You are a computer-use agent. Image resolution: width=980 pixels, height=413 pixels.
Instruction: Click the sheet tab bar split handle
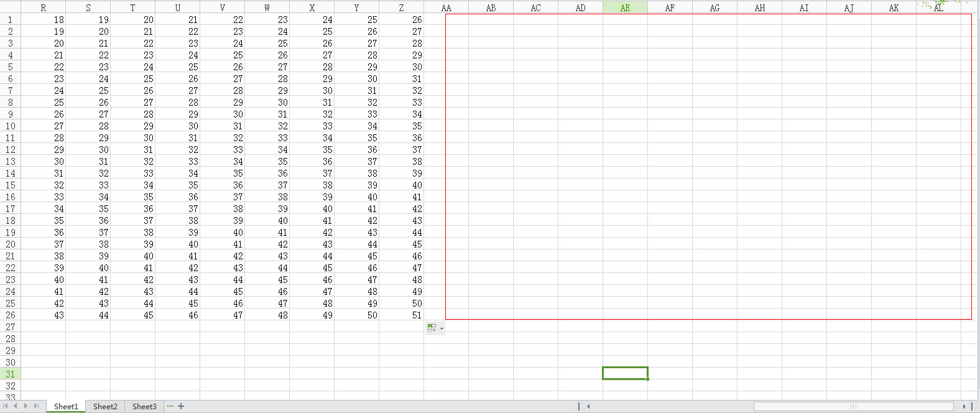pos(579,406)
